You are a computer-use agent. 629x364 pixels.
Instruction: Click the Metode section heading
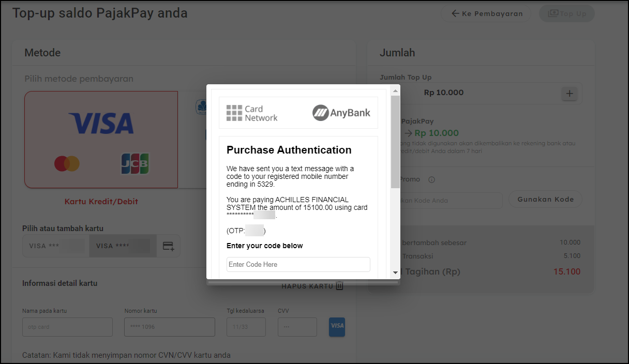point(42,53)
